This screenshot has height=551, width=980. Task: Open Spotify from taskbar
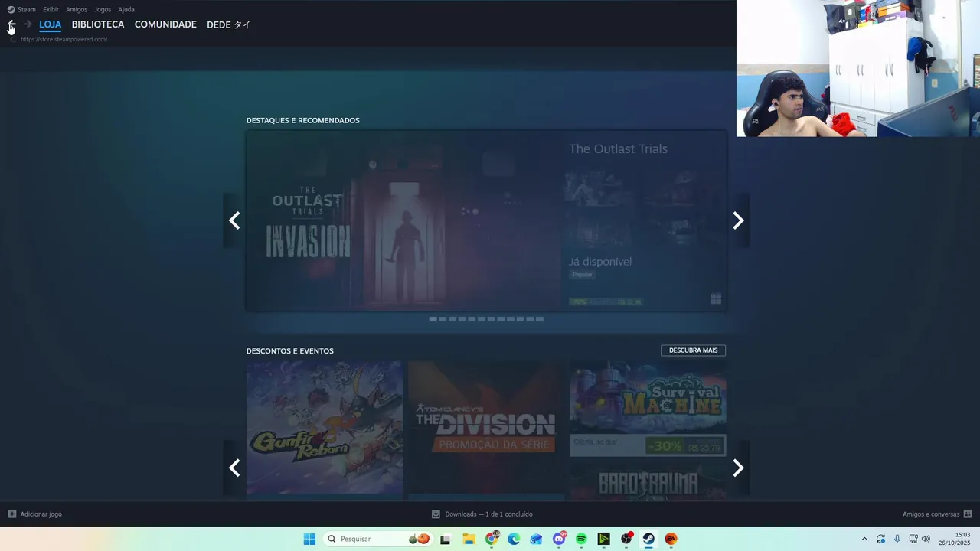pos(581,539)
